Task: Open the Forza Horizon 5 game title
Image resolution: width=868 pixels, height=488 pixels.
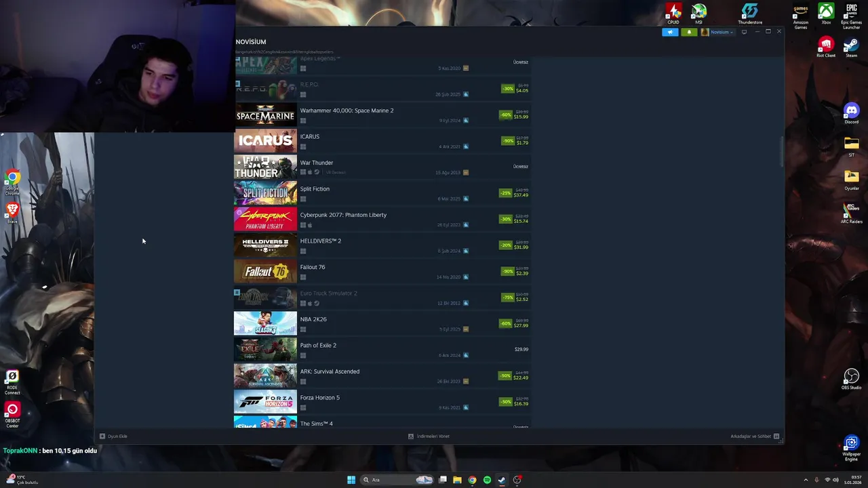Action: 320,398
